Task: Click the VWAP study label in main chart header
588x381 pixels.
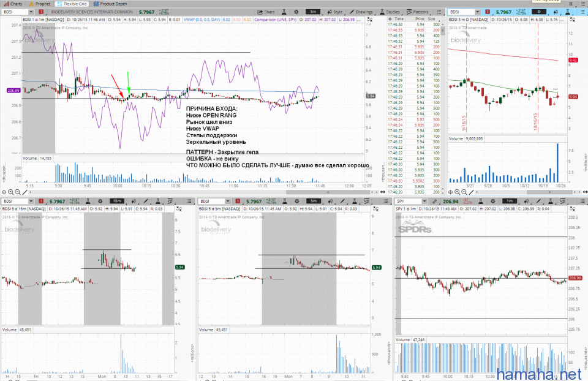Action: [x=202, y=20]
